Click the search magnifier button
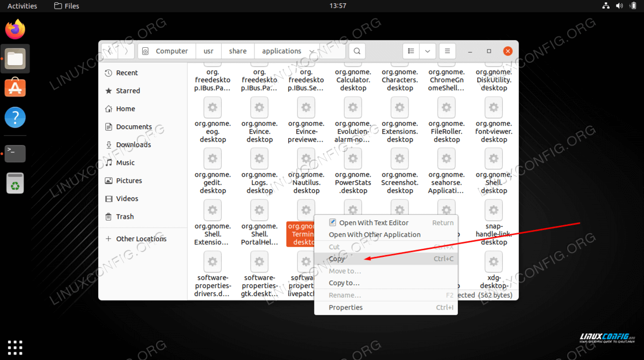 point(357,51)
